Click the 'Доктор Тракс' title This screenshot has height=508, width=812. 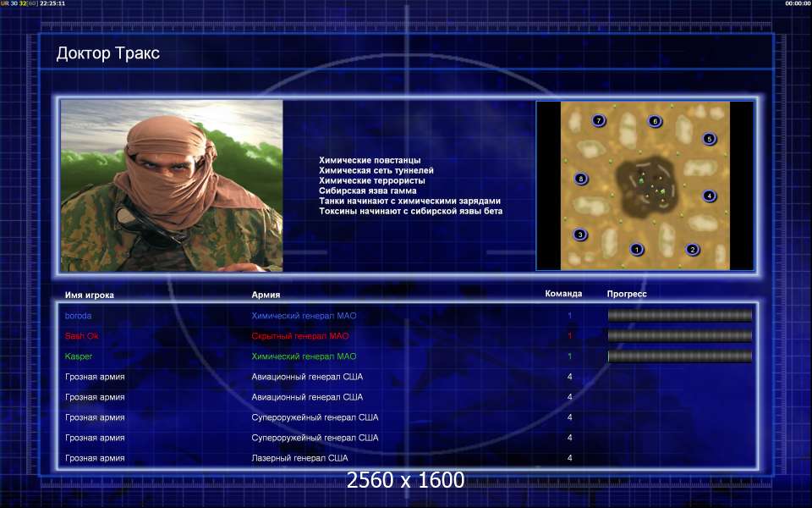tap(107, 52)
